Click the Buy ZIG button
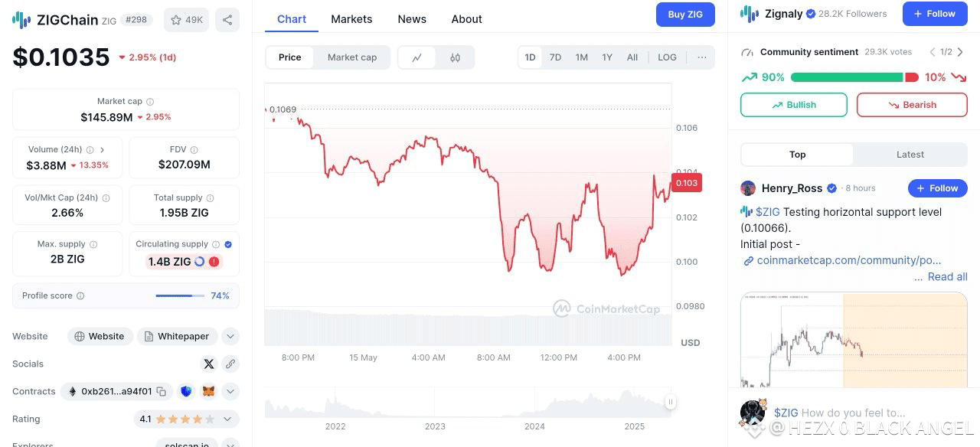 [685, 15]
